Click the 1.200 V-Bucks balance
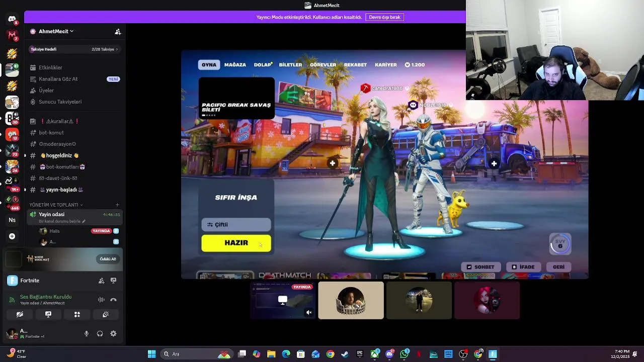This screenshot has width=644, height=362. (415, 65)
